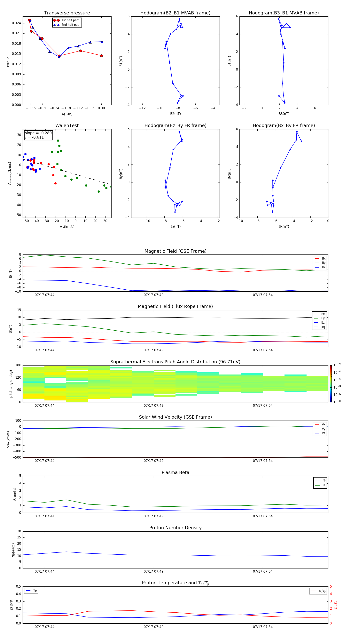351x644 pixels.
Task: Click the 'slope = -0.289' annotation
Action: coord(38,133)
